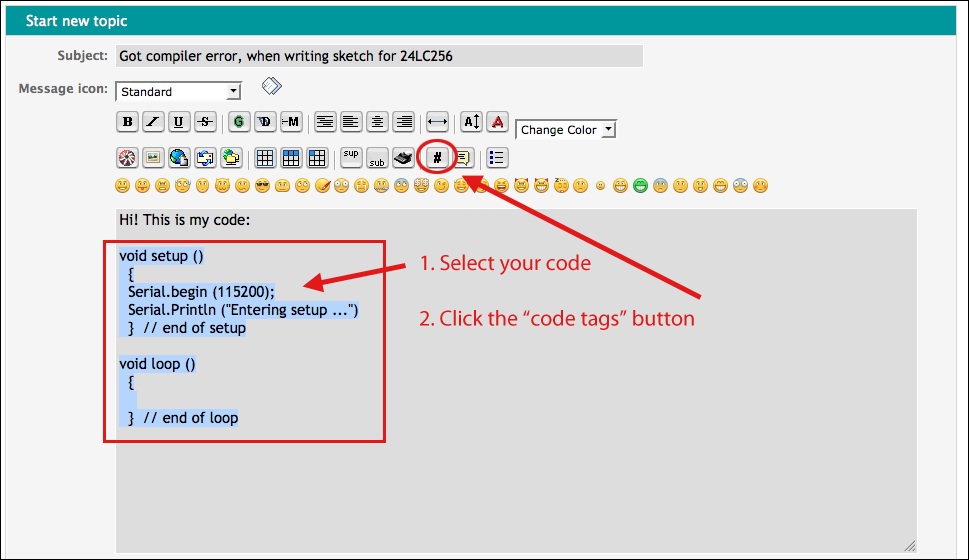Click the line 'Serial.Println ("Entering setup ...")'
Screen dimensions: 969x560
pyautogui.click(x=243, y=310)
